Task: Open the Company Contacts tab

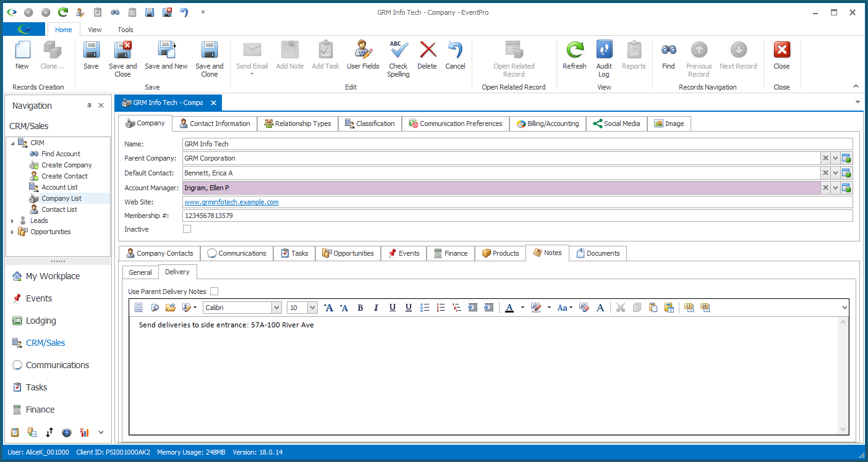Action: [x=160, y=253]
